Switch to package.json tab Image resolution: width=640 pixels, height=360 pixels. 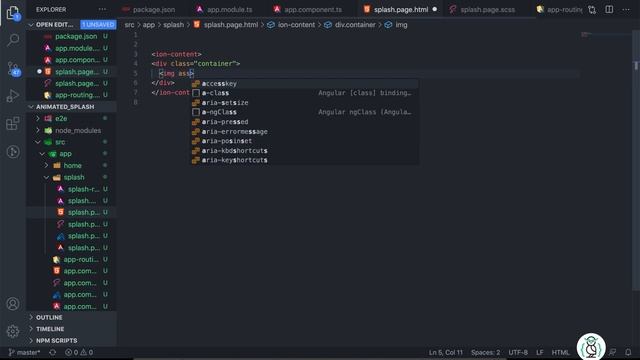point(149,9)
